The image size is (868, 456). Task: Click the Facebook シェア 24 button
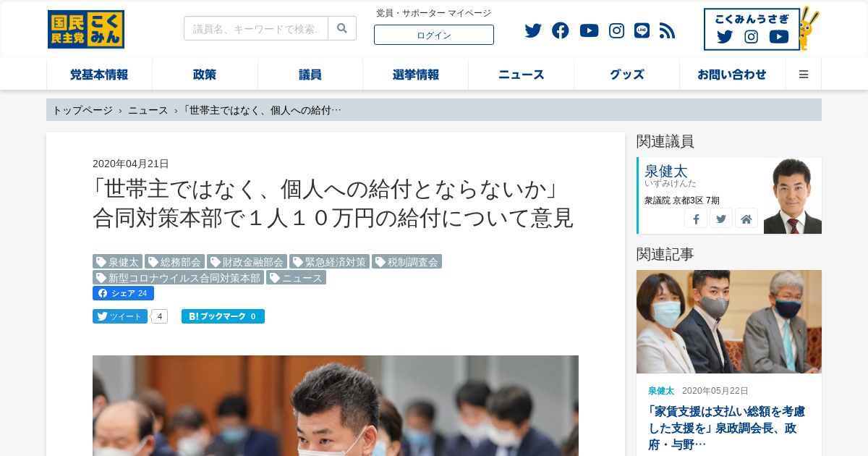123,293
